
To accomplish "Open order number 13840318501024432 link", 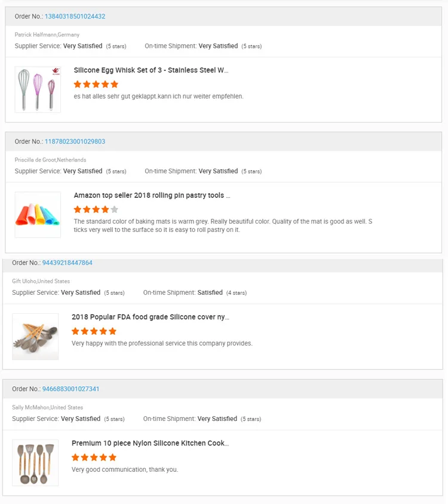I will [75, 16].
